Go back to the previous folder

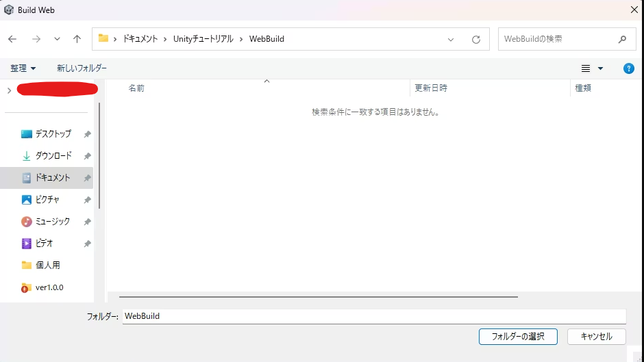point(12,39)
